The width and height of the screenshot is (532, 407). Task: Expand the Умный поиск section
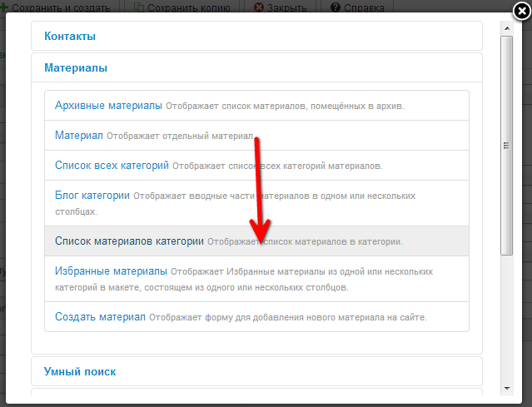[80, 371]
